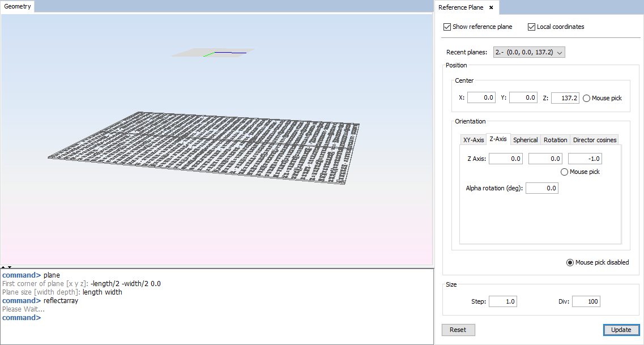Open the Director cosines tab
Image resolution: width=644 pixels, height=345 pixels.
coord(594,140)
